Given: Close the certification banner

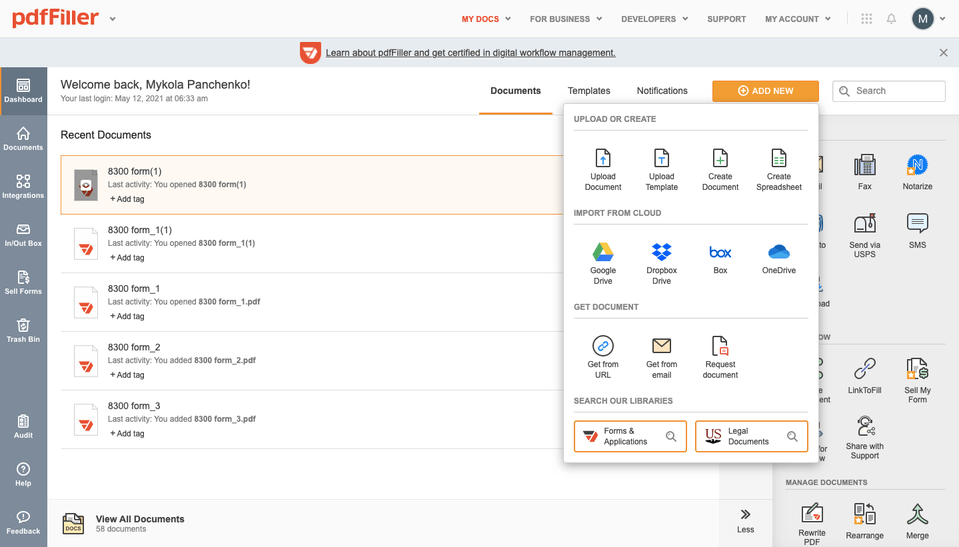Looking at the screenshot, I should 943,53.
